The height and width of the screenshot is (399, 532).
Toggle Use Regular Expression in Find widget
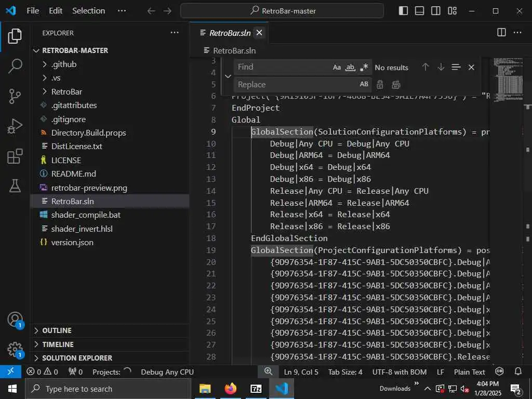pyautogui.click(x=364, y=67)
